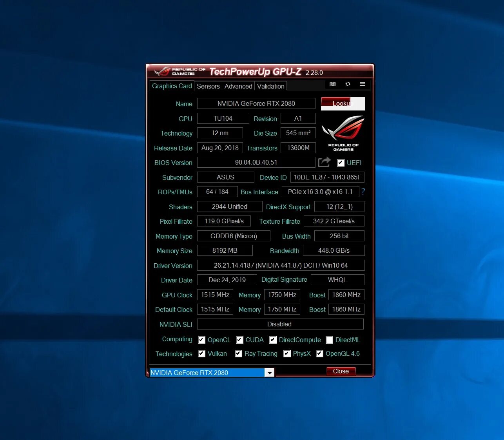The image size is (504, 440).
Task: Click the Default Clock row Boost 1860 MHz value
Action: [x=346, y=309]
